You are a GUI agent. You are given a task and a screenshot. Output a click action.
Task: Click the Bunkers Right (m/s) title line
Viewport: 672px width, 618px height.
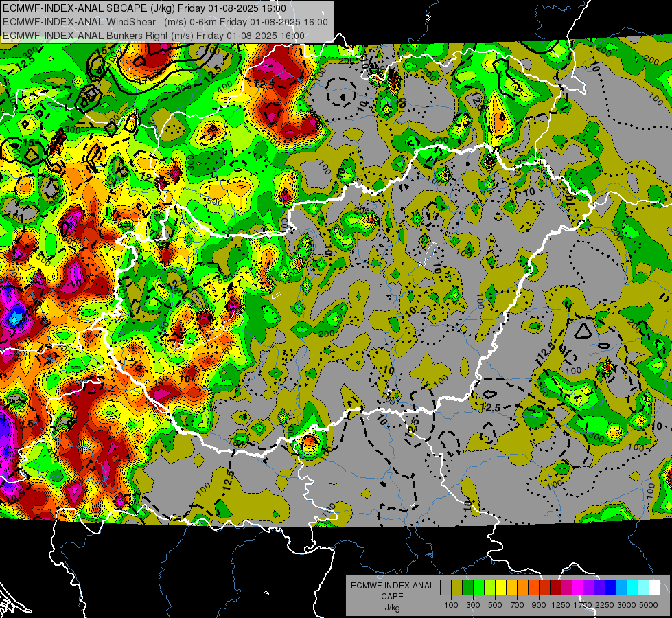pos(154,36)
